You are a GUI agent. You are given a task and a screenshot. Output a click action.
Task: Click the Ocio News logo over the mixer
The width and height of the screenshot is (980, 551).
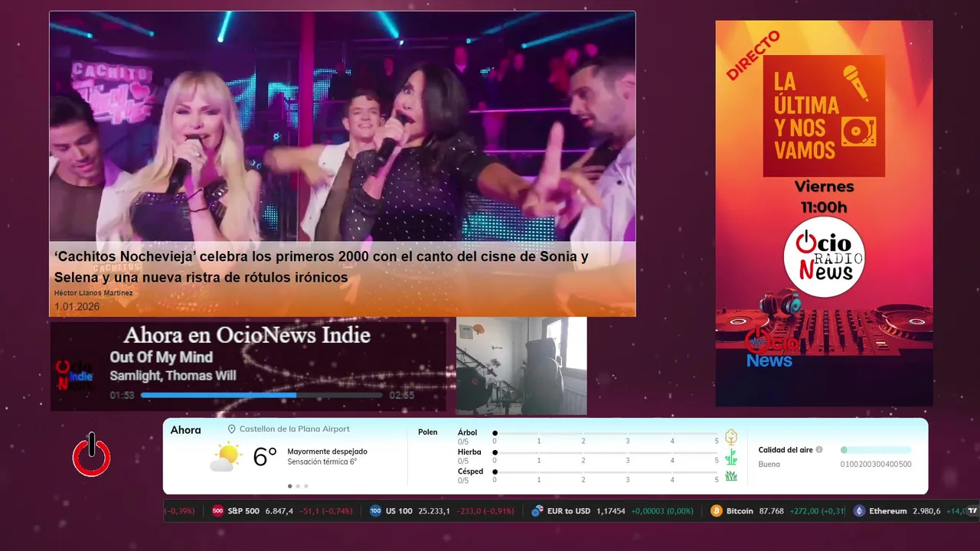773,347
